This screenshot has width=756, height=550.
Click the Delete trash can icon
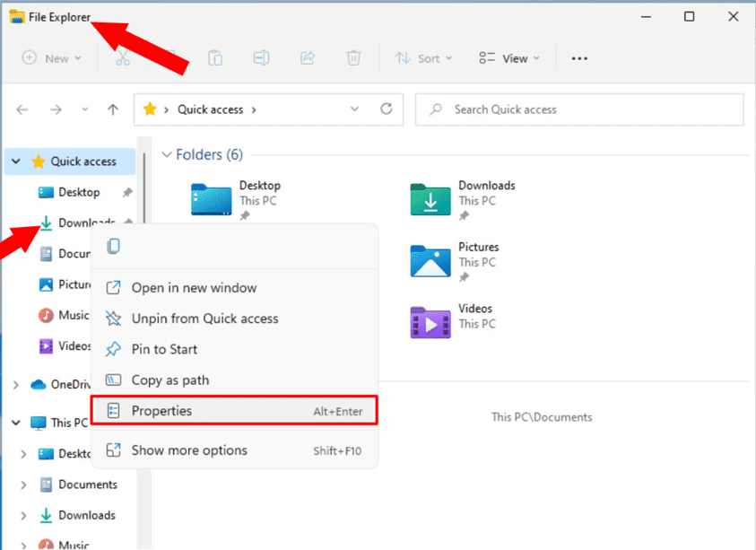click(353, 58)
